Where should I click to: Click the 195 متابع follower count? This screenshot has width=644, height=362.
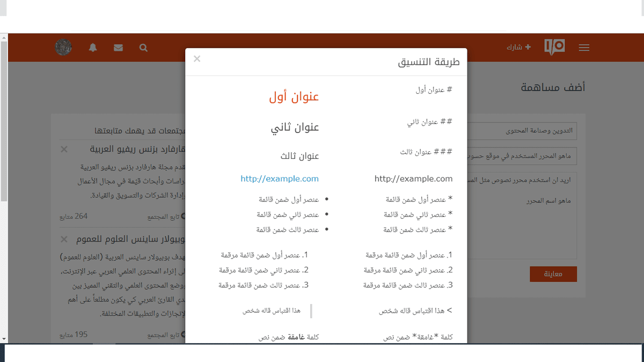(74, 335)
